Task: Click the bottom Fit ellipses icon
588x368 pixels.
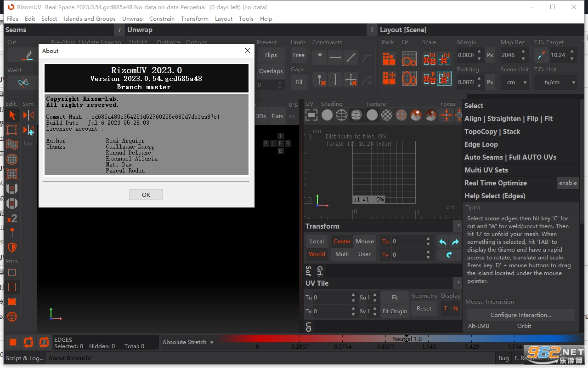Action: pyautogui.click(x=409, y=78)
